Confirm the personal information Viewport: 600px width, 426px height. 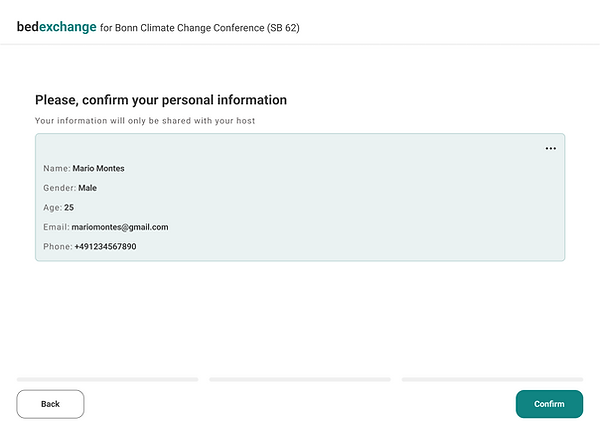pyautogui.click(x=549, y=404)
